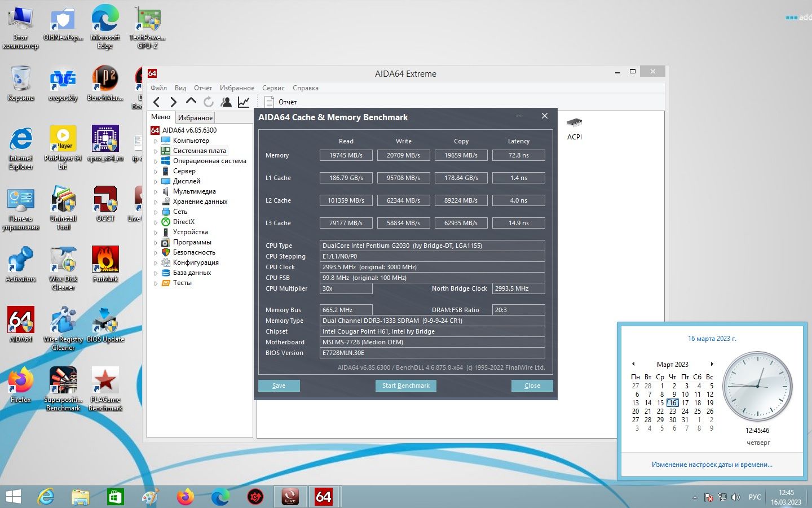Select the DirectX tree item
The height and width of the screenshot is (508, 812).
coord(184,222)
